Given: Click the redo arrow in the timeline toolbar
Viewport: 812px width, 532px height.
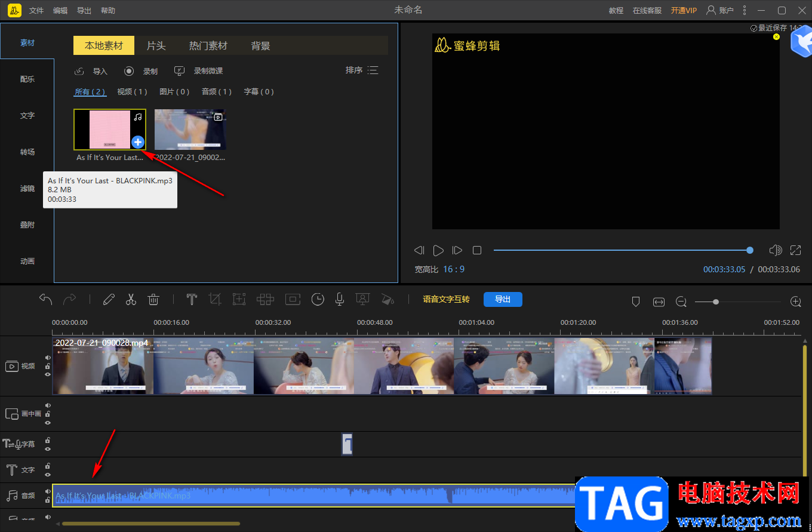Looking at the screenshot, I should click(x=70, y=299).
